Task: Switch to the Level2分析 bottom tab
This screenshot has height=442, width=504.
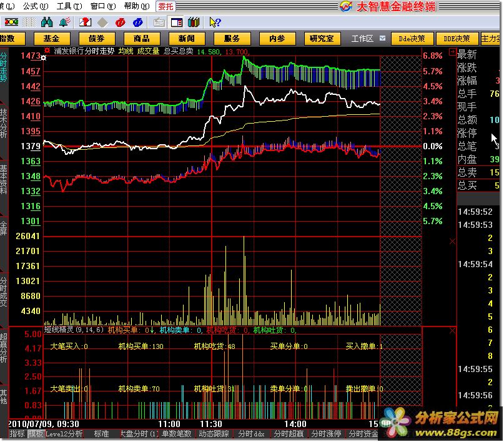Action: click(64, 434)
